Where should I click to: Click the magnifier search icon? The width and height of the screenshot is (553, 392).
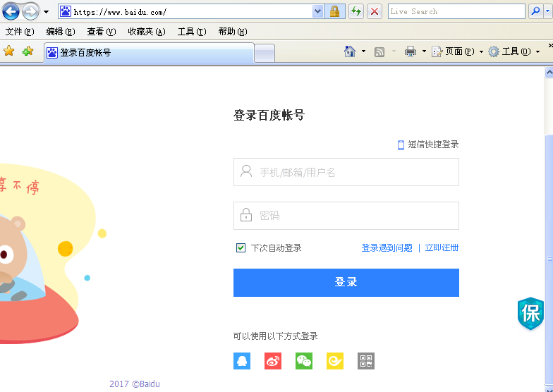click(x=536, y=11)
